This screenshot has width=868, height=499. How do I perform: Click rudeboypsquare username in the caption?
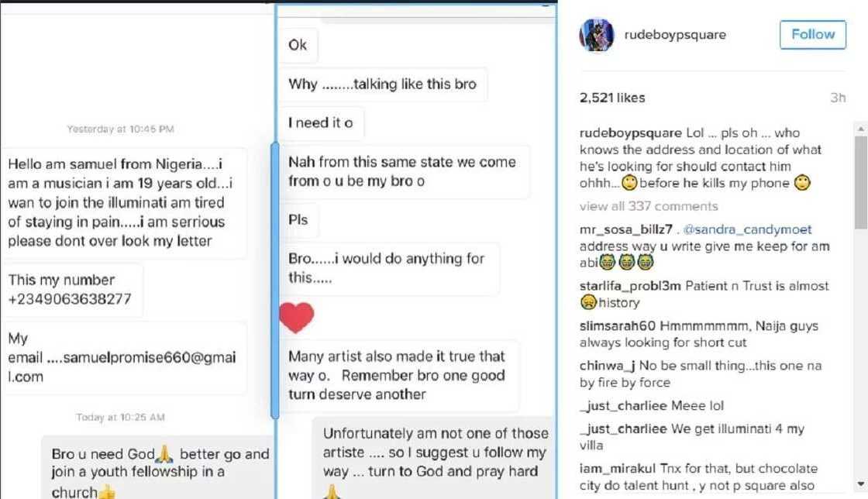tap(630, 133)
